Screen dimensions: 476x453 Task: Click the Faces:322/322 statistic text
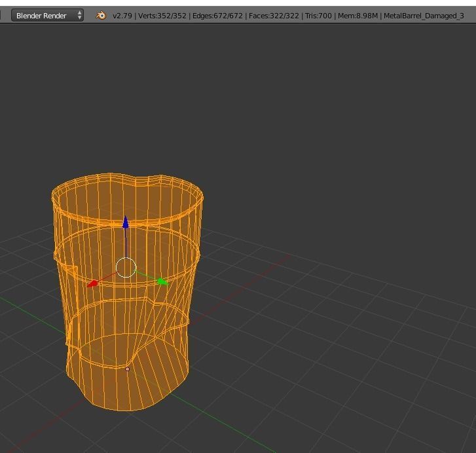click(x=274, y=16)
